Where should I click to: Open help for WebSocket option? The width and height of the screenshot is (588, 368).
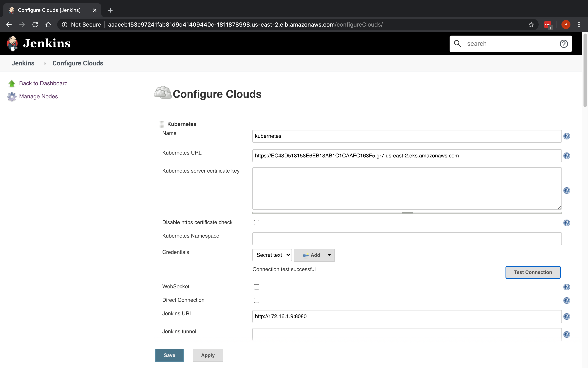pyautogui.click(x=567, y=287)
